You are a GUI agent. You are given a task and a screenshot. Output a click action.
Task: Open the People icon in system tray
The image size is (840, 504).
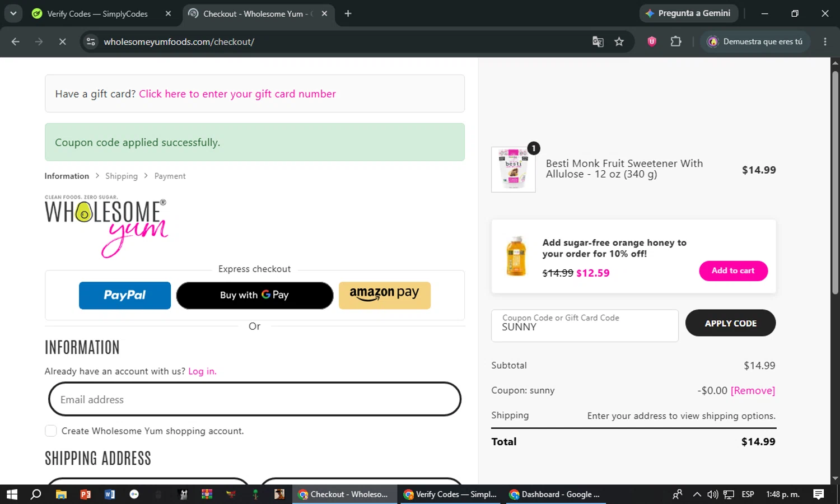677,494
